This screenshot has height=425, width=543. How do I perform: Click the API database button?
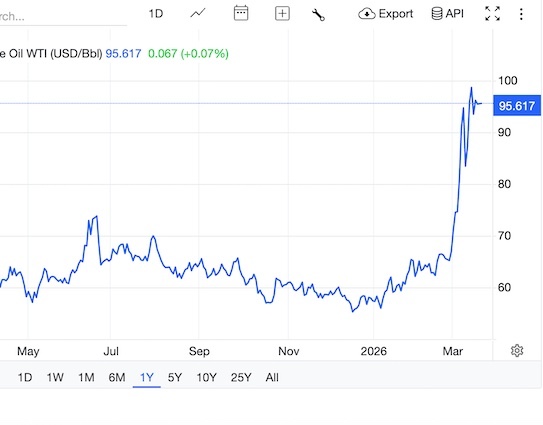coord(447,14)
